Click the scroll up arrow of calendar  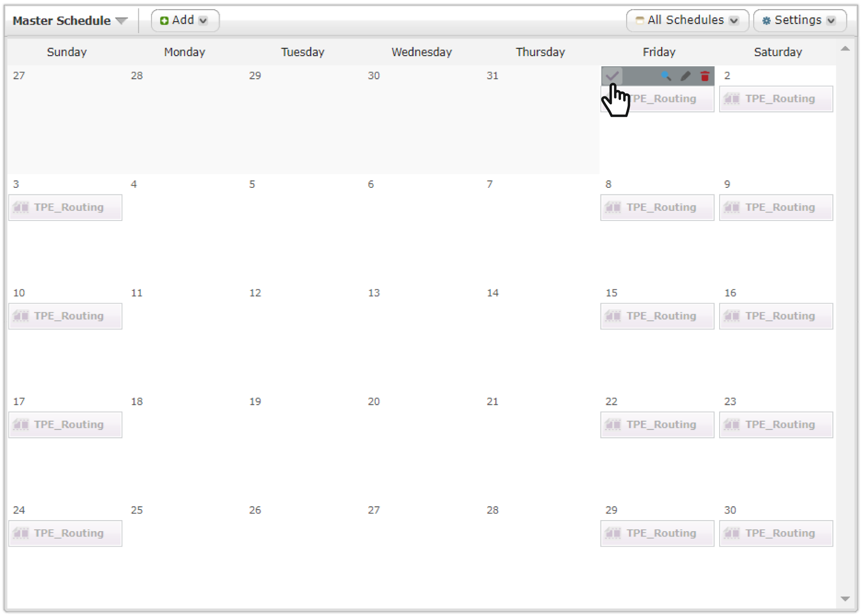pyautogui.click(x=845, y=49)
